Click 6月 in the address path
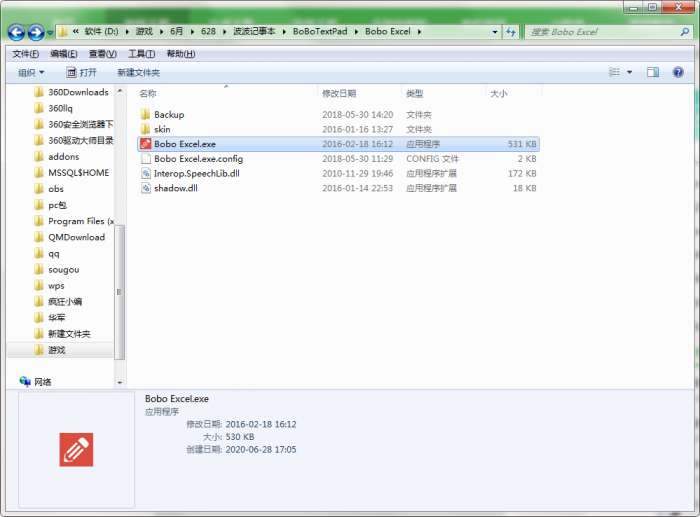 [x=177, y=32]
